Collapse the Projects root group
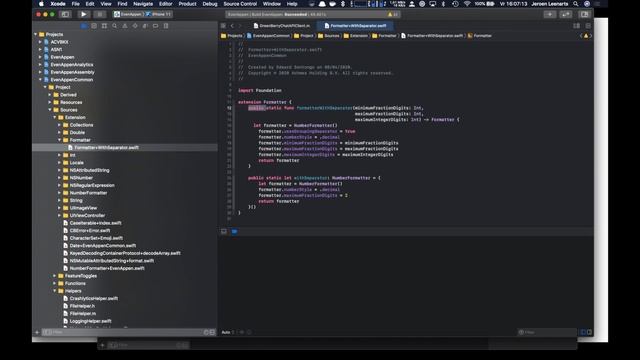 pyautogui.click(x=36, y=34)
